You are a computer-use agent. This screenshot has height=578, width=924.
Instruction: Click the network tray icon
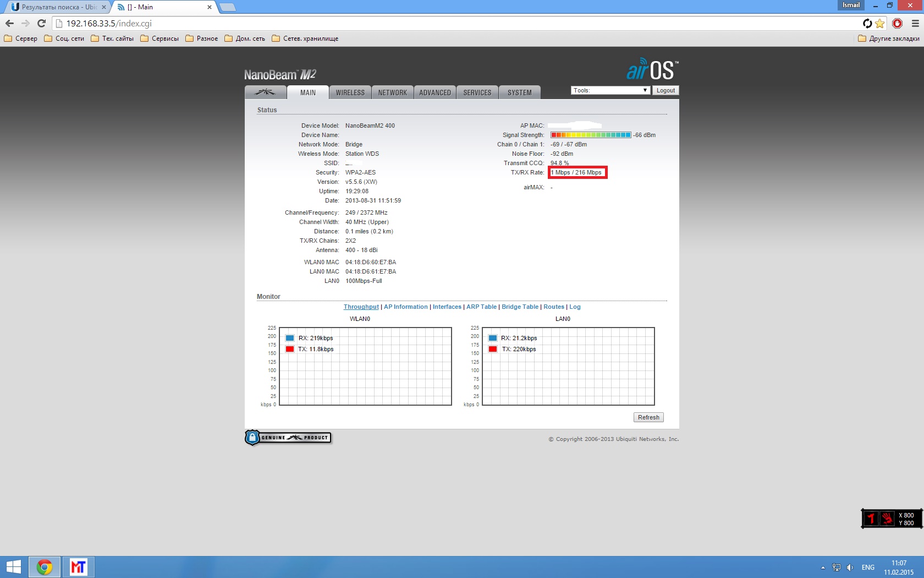click(837, 568)
